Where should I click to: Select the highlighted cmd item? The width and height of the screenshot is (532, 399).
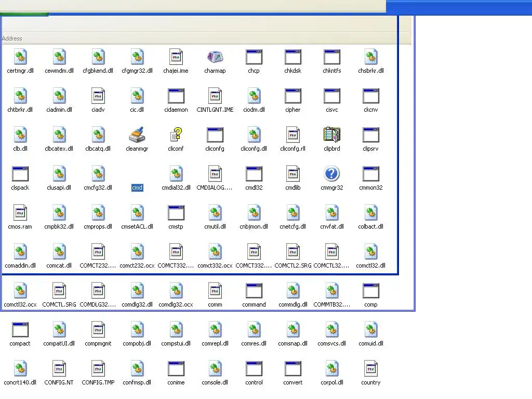137,188
